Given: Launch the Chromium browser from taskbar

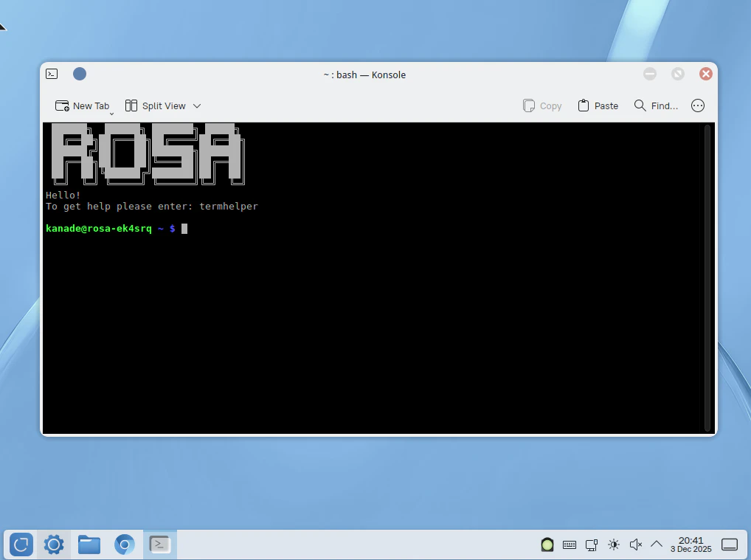Looking at the screenshot, I should tap(125, 545).
